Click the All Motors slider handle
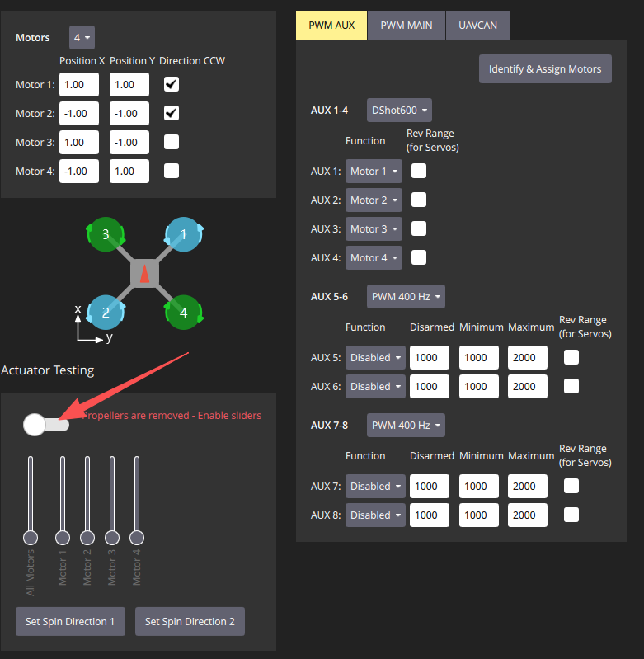644x659 pixels. 31,538
